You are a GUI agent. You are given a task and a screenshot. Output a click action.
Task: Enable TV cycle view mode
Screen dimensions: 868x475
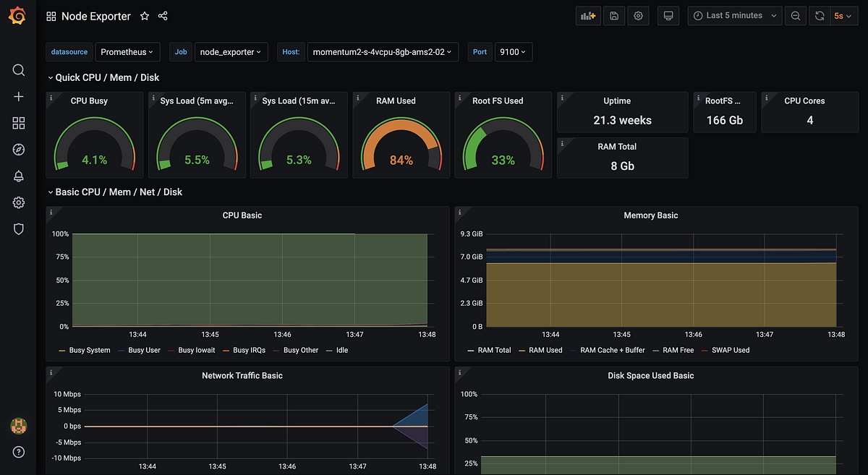click(x=668, y=15)
